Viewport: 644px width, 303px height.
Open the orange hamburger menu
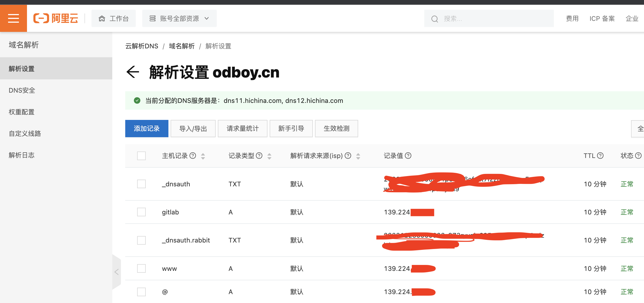coord(13,18)
